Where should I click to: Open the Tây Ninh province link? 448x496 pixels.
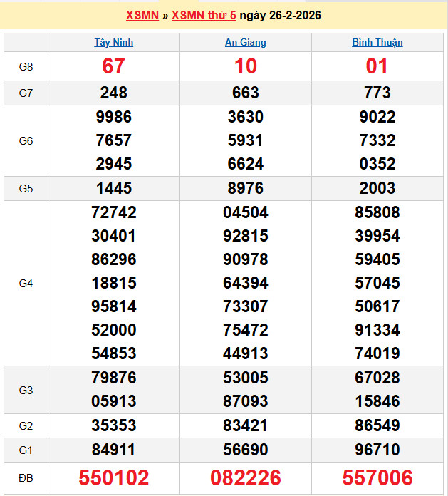click(x=114, y=42)
